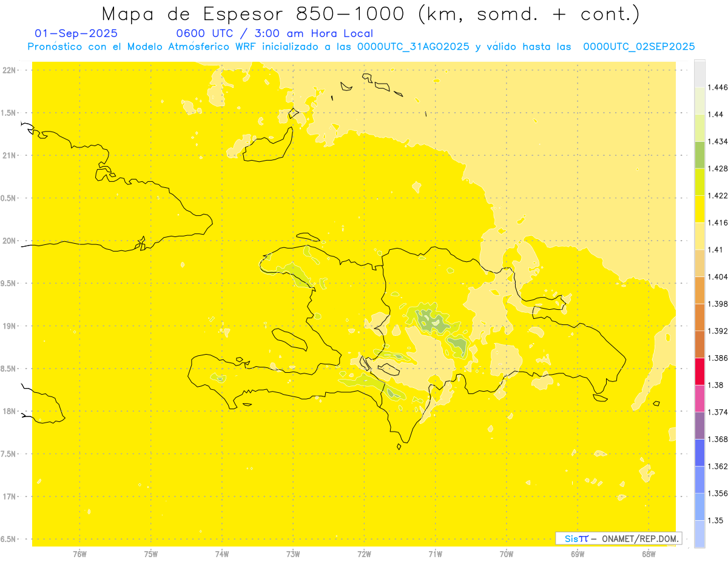Click the 76W longitude label
Image resolution: width=728 pixels, height=562 pixels.
pyautogui.click(x=79, y=554)
